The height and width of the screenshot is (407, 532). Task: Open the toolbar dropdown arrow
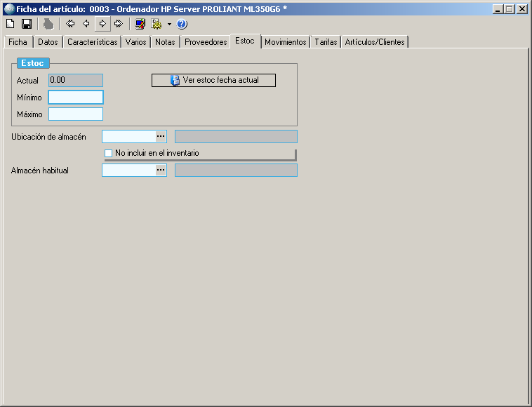(x=169, y=24)
